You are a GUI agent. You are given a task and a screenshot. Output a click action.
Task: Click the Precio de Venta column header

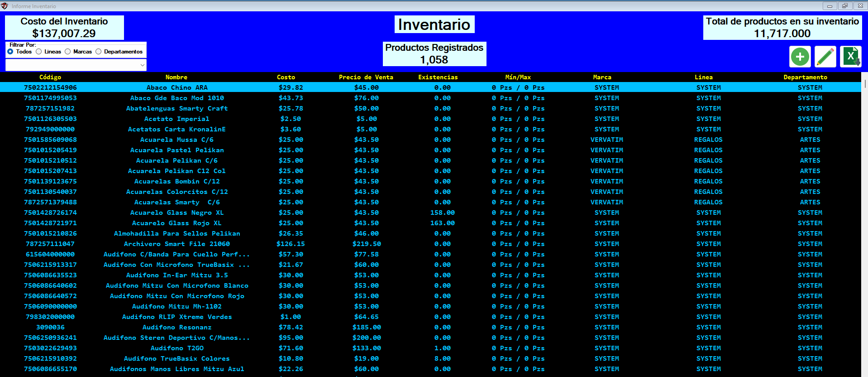click(366, 77)
